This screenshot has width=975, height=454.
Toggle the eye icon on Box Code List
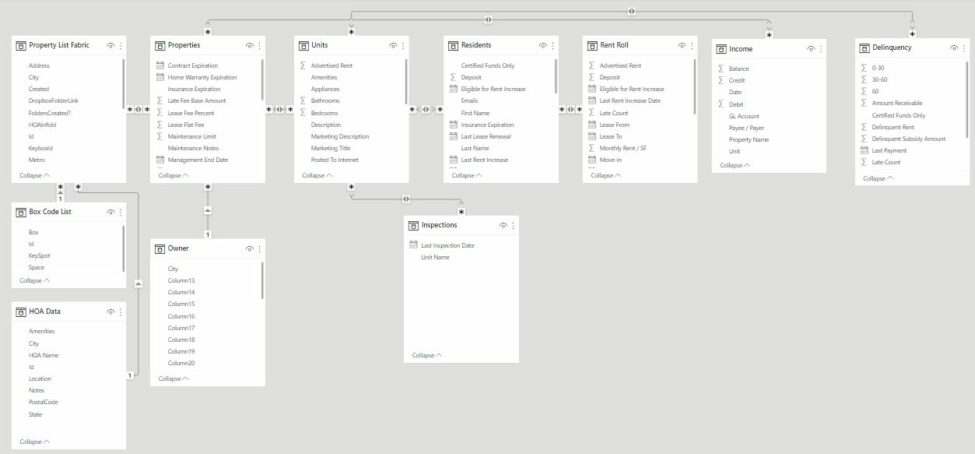[x=111, y=212]
